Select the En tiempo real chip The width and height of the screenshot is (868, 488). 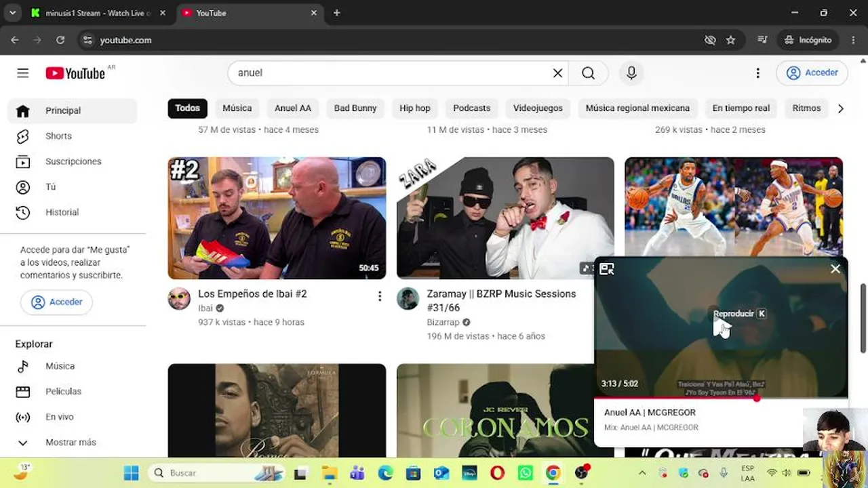point(741,108)
